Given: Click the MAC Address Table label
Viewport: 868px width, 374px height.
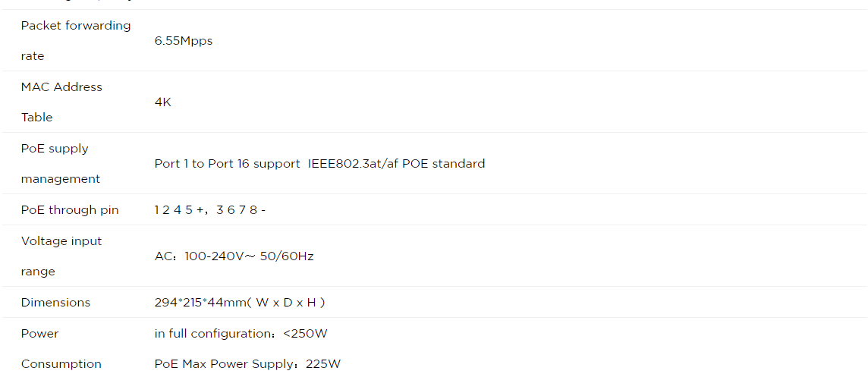Looking at the screenshot, I should [x=61, y=102].
